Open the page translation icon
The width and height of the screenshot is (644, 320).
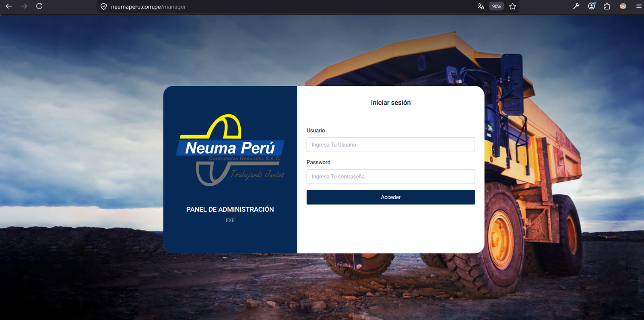pos(481,6)
